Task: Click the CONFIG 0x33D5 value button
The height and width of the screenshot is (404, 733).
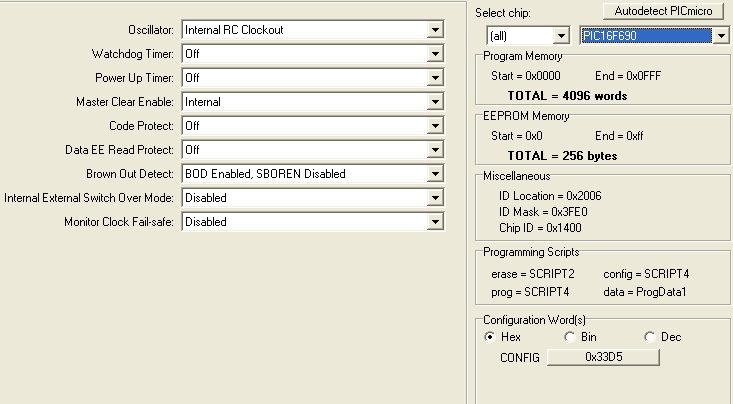Action: click(x=603, y=358)
